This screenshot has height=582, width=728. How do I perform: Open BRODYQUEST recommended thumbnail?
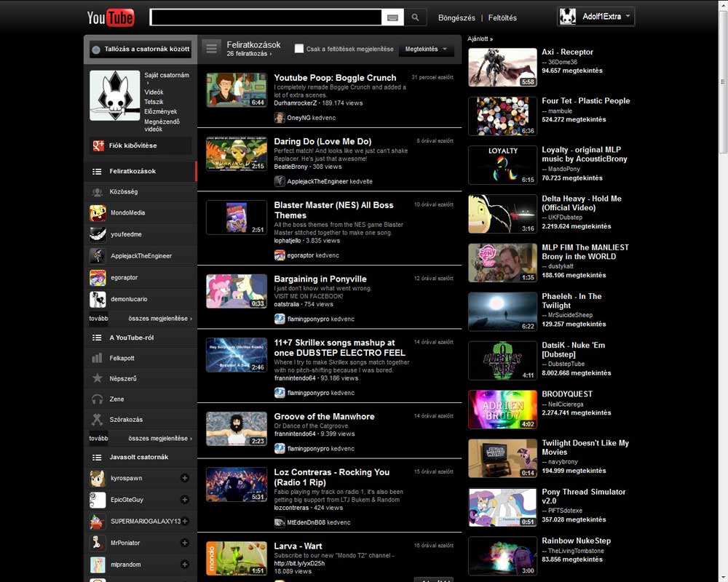pyautogui.click(x=502, y=410)
